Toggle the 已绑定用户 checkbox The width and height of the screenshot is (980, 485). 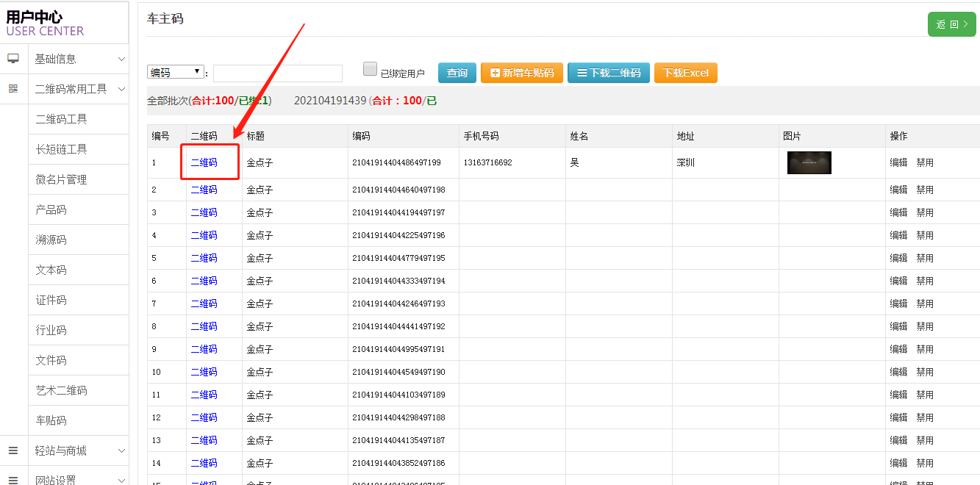tap(371, 69)
